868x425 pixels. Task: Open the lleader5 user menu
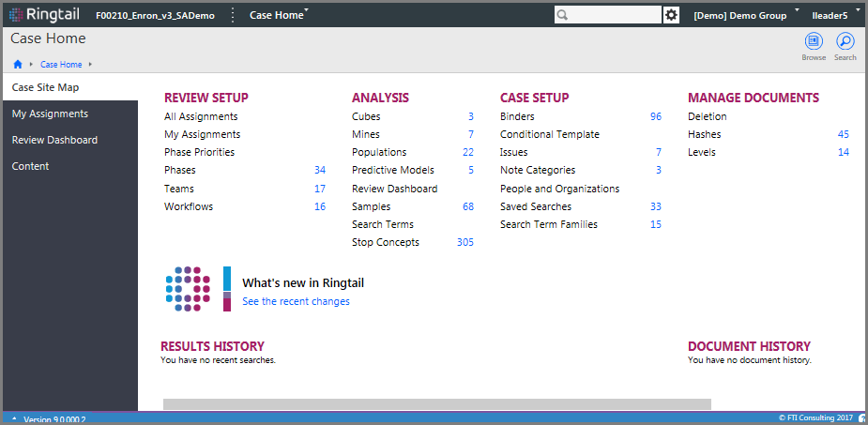click(x=835, y=16)
